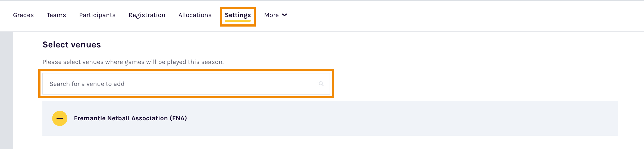This screenshot has height=149, width=644.
Task: Click the magnifying glass search icon
Action: click(321, 84)
